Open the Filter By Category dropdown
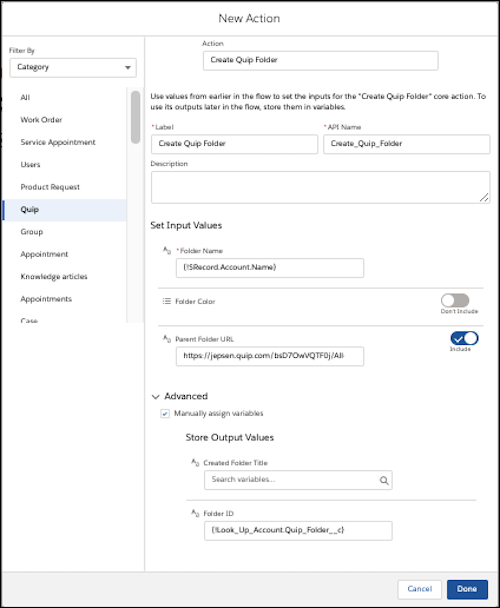The image size is (500, 608). point(73,67)
